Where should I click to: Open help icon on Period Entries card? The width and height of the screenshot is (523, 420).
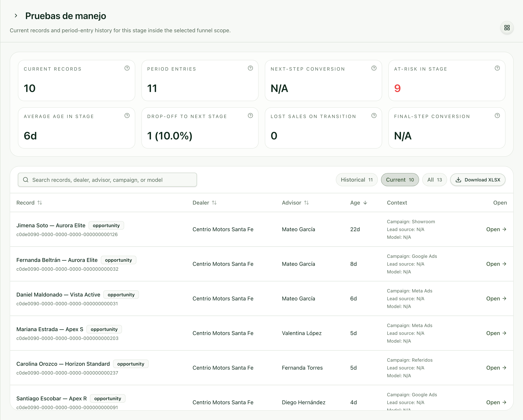pos(250,68)
